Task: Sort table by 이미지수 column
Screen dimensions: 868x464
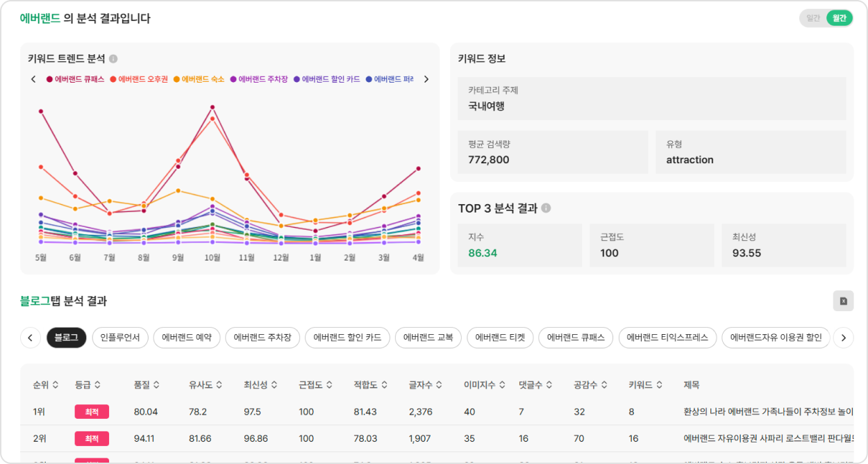Action: [x=484, y=385]
